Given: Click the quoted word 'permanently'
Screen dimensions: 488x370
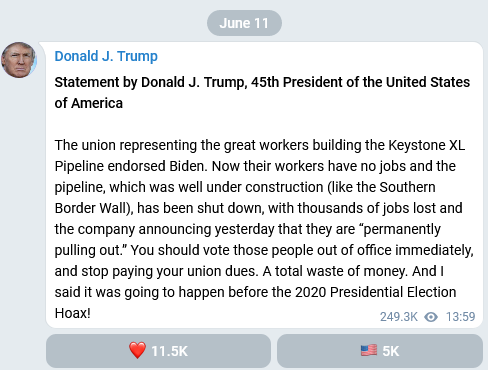Looking at the screenshot, I should [402, 229].
